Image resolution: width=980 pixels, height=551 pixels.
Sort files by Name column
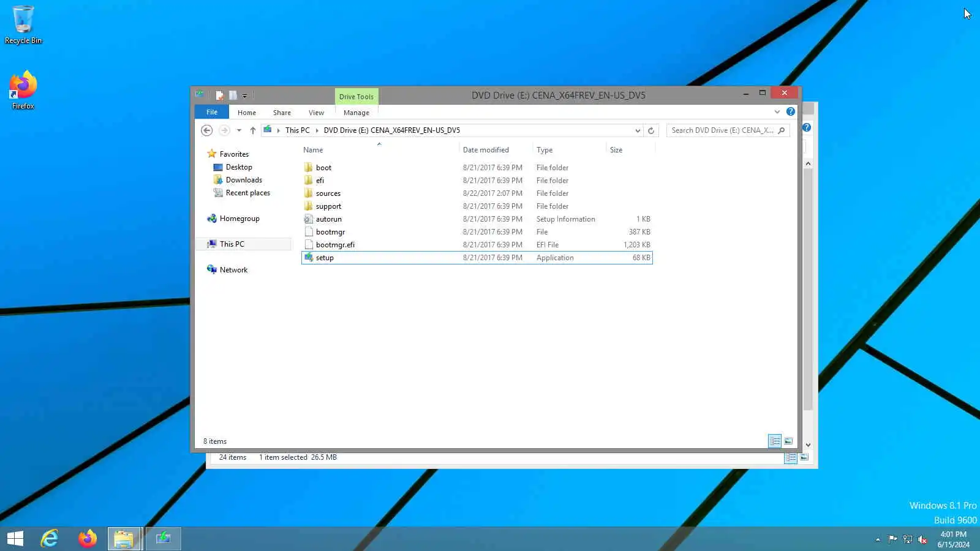313,150
